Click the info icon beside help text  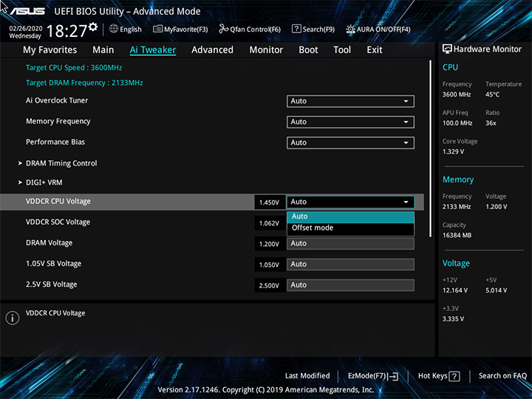(13, 318)
